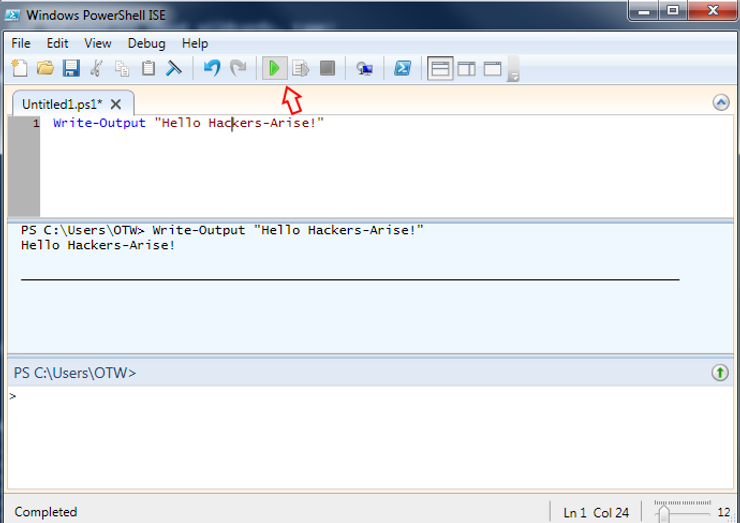
Task: Show script pane on right layout
Action: 467,69
